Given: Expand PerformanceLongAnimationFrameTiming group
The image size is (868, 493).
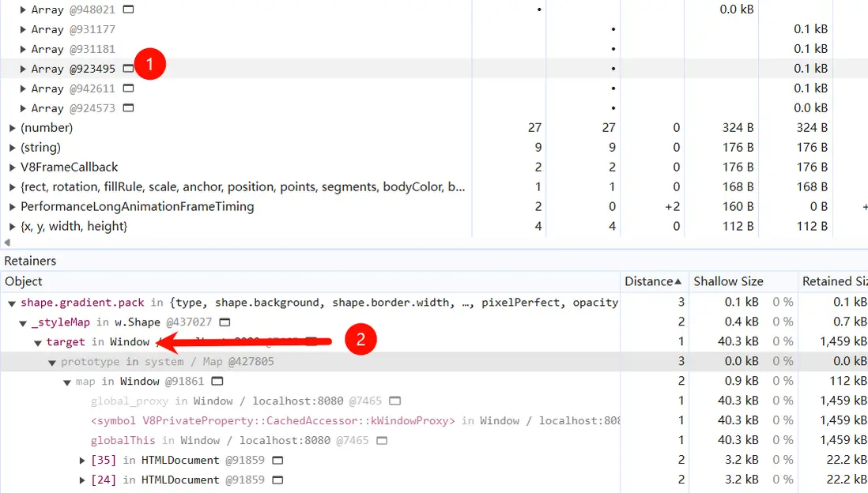Looking at the screenshot, I should coord(12,207).
